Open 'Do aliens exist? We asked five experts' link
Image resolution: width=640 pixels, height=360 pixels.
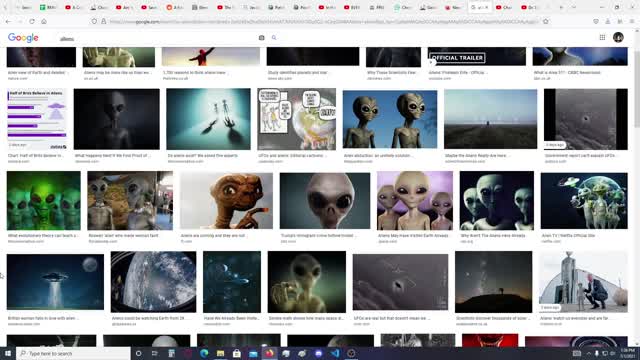click(x=203, y=156)
